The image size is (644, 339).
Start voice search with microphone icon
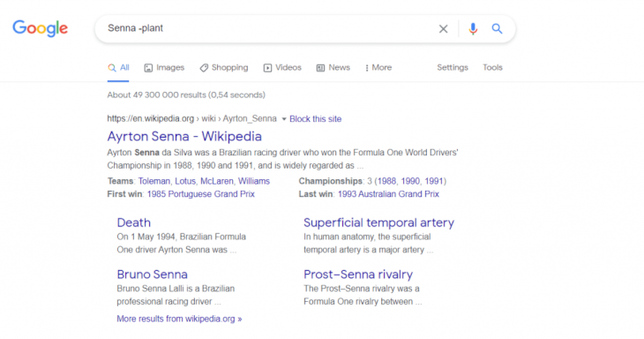(x=473, y=29)
